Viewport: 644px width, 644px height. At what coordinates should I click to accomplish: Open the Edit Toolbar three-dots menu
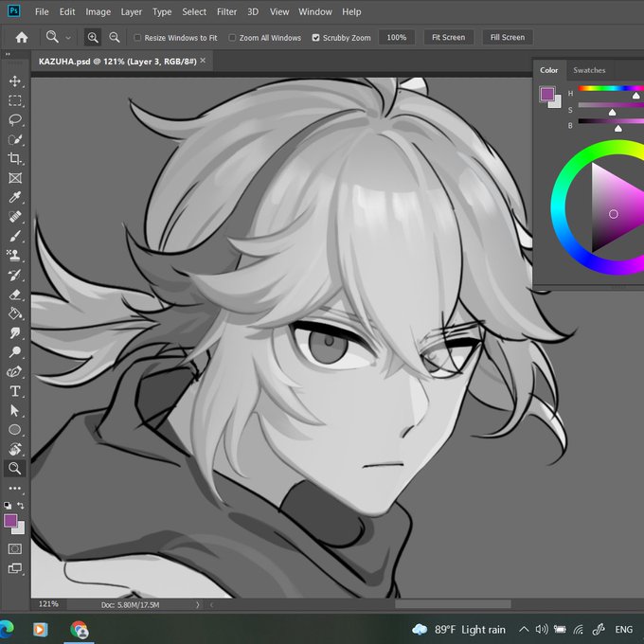click(x=15, y=489)
